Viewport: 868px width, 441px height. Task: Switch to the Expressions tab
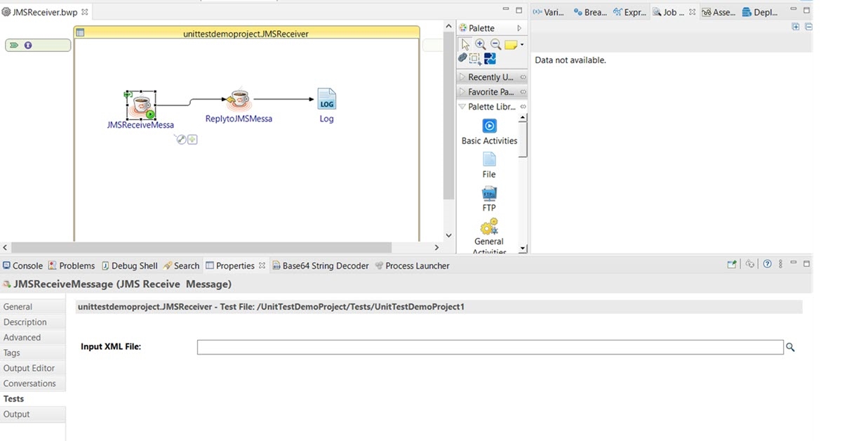coord(630,12)
